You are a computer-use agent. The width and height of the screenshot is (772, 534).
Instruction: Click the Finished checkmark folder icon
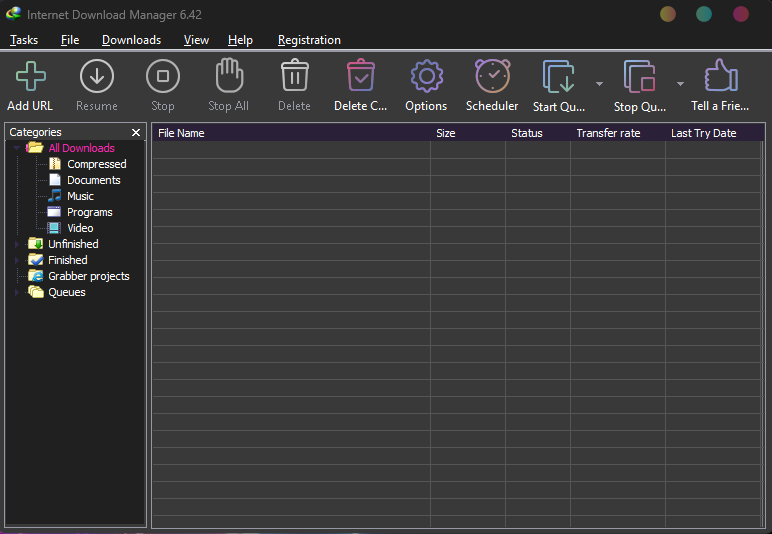tap(35, 260)
